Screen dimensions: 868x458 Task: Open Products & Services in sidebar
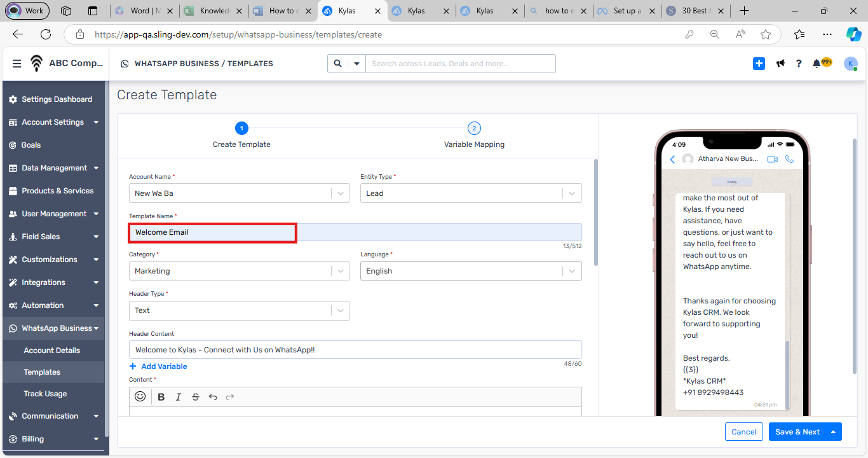coord(53,191)
